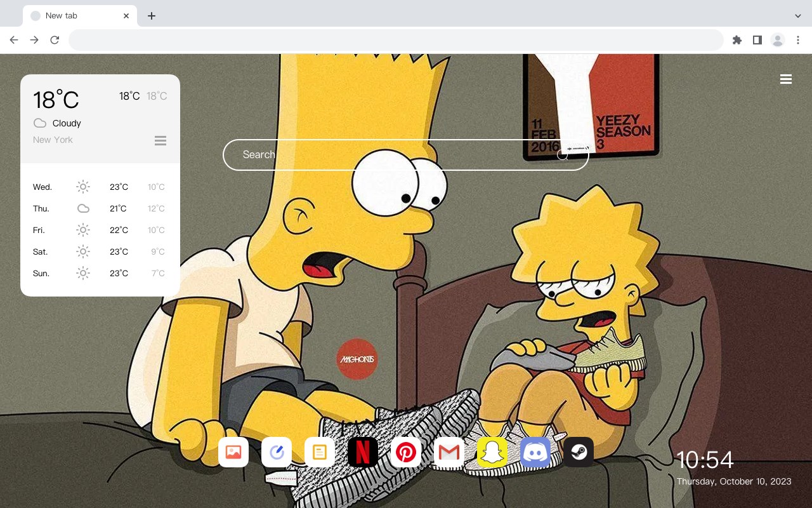The image size is (812, 508).
Task: Open the Pinterest shortcut
Action: [406, 452]
